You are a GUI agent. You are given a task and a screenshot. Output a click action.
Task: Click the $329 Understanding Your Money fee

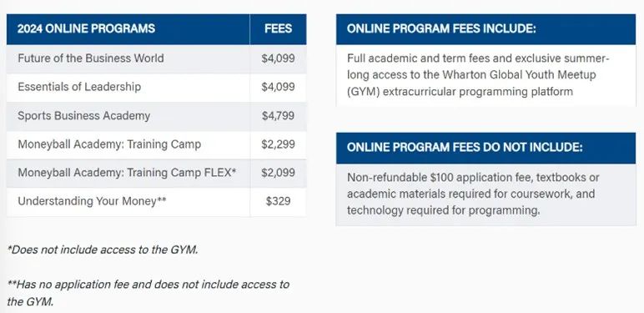click(278, 201)
